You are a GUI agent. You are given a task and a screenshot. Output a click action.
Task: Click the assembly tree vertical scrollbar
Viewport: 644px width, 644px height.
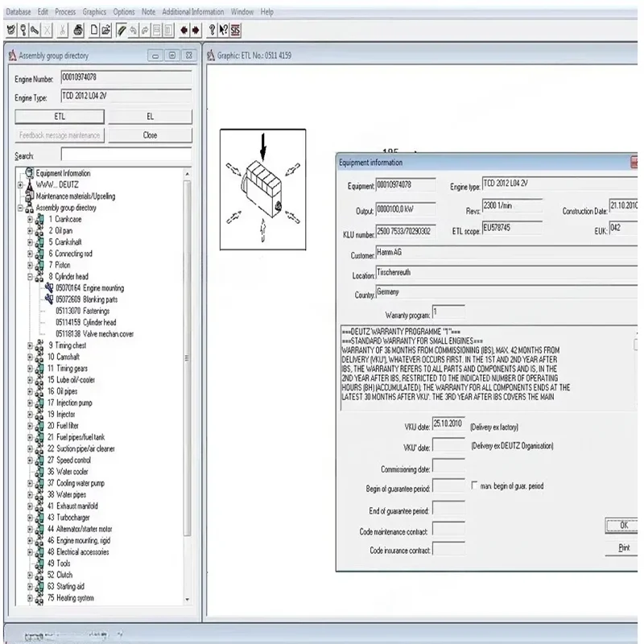[188, 386]
